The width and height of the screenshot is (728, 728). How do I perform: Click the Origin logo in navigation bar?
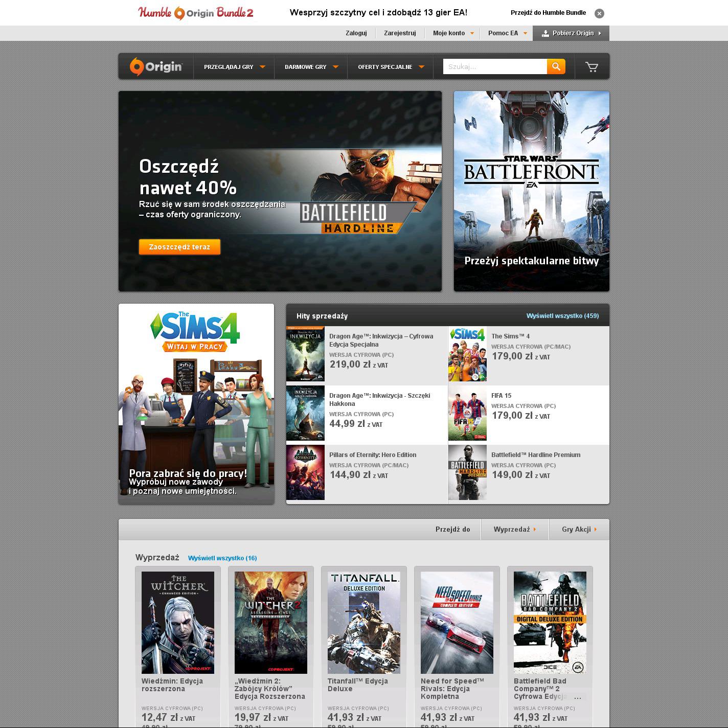(156, 66)
